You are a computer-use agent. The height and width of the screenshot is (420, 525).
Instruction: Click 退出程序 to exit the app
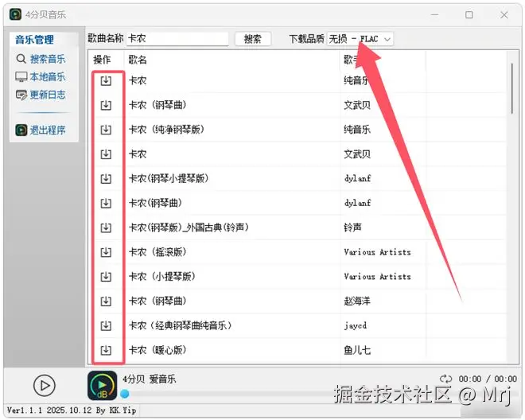[41, 130]
